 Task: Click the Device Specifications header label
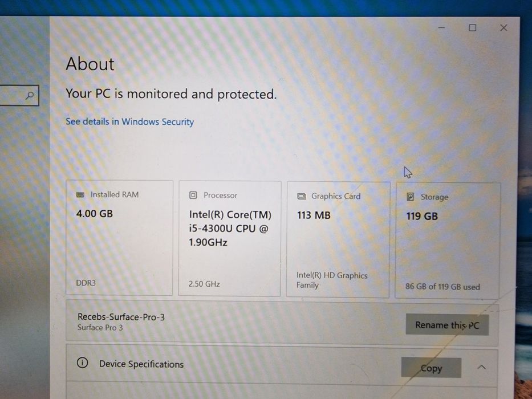141,364
